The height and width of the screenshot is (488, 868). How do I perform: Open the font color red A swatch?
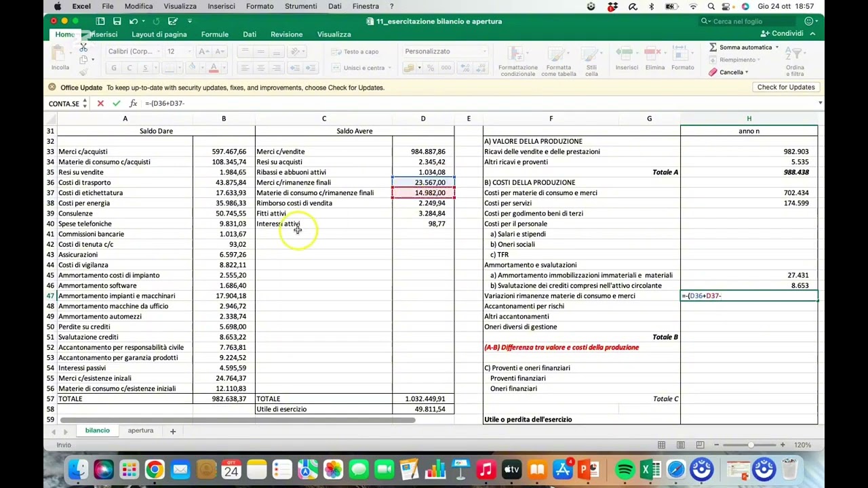click(214, 68)
